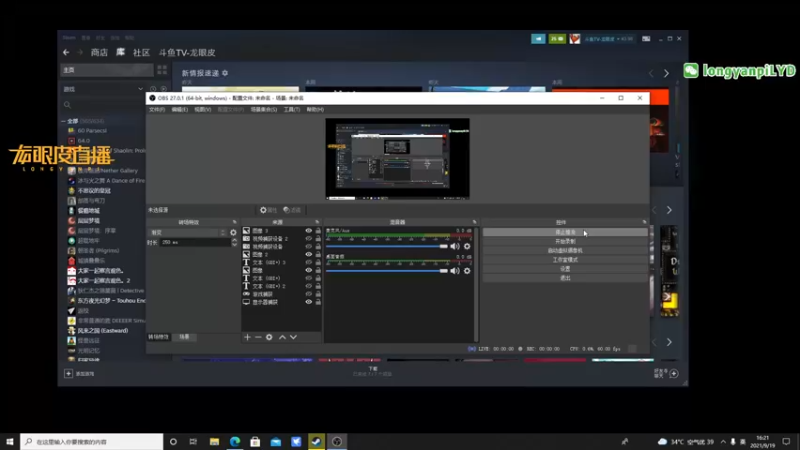Viewport: 800px width, 450px height.
Task: Open the Windows Start menu
Action: coord(10,441)
